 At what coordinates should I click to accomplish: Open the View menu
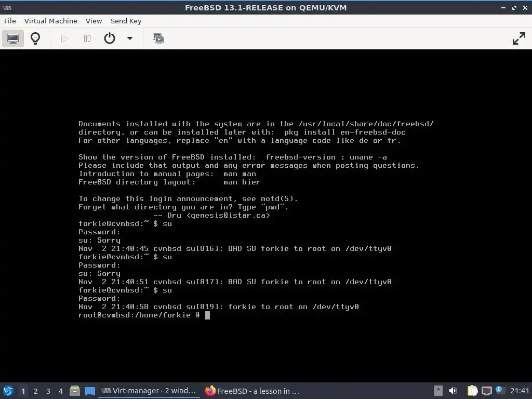point(94,21)
